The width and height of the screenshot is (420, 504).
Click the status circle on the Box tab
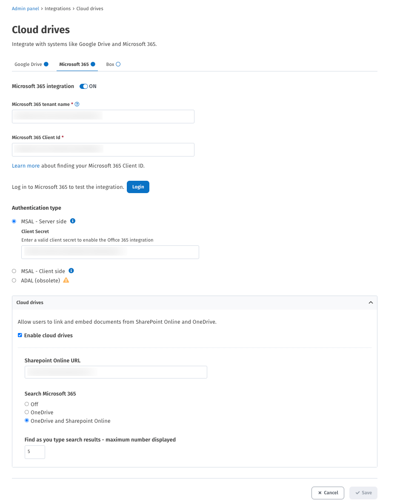coord(119,64)
